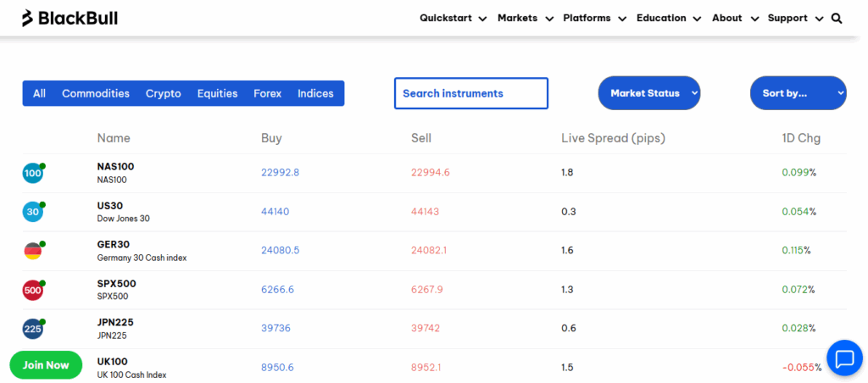Viewport: 868px width, 383px height.
Task: Click UK100 daily change -0.055%
Action: 802,368
